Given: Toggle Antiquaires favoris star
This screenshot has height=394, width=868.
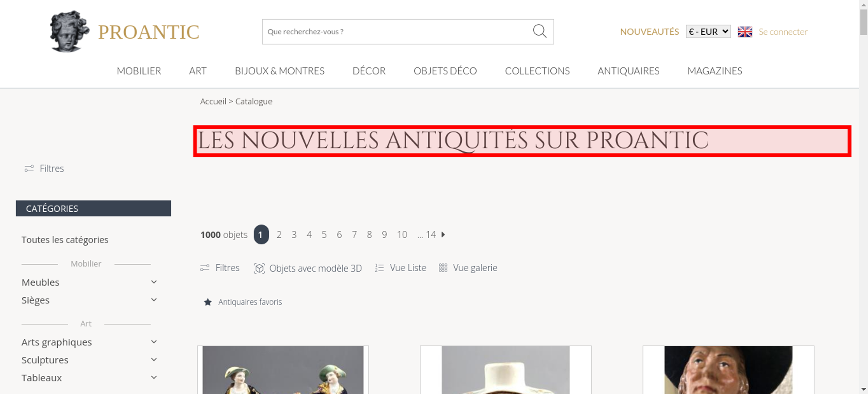Looking at the screenshot, I should (208, 302).
